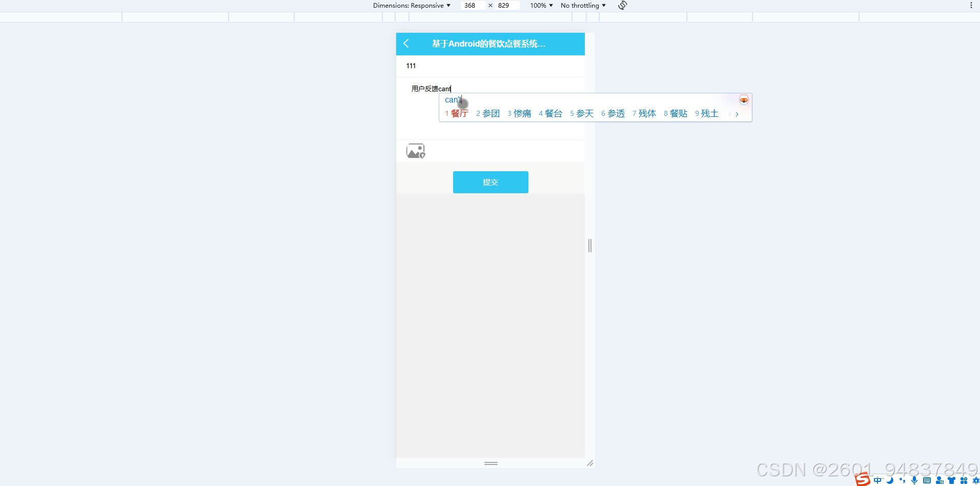
Task: Click the viewport width field showing 368
Action: coord(472,5)
